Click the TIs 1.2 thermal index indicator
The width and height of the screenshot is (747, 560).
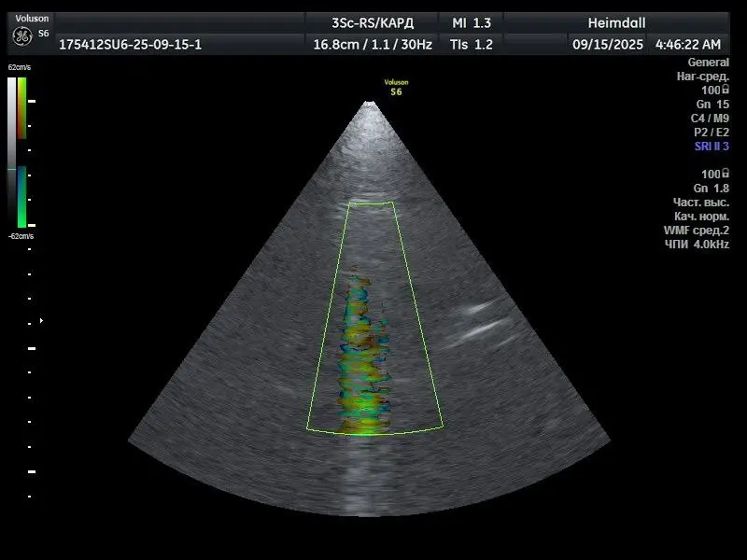click(471, 44)
